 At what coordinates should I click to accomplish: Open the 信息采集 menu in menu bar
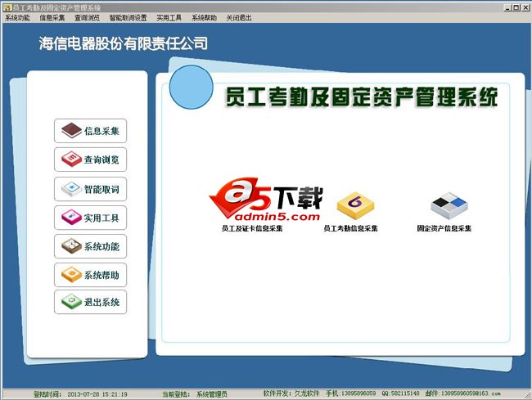point(52,18)
